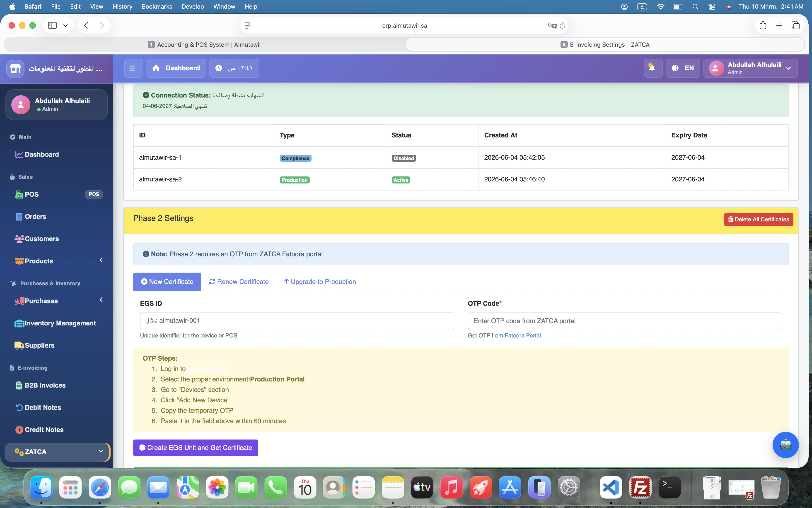Open the notifications bell
The height and width of the screenshot is (508, 812).
[653, 68]
